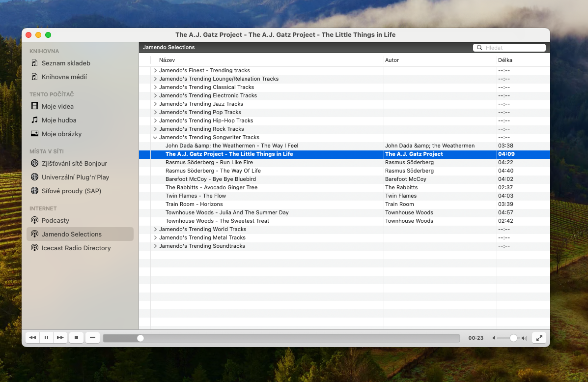The height and width of the screenshot is (382, 588).
Task: Toggle the playlist view button
Action: (93, 338)
